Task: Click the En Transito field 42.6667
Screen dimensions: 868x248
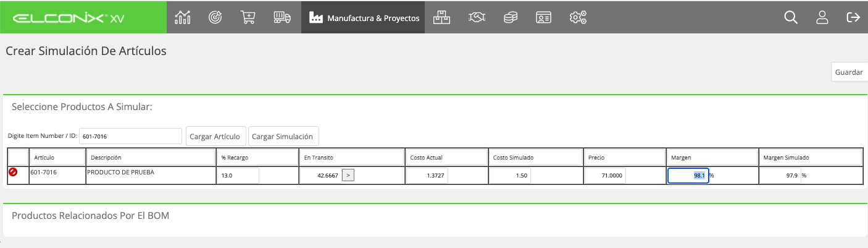Action: coord(320,176)
